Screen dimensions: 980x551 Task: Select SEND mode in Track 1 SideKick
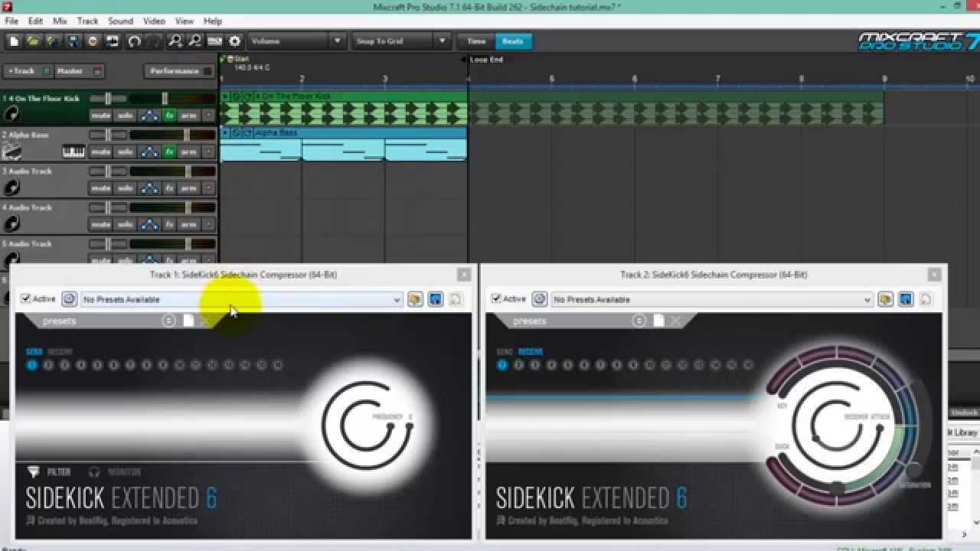[34, 352]
